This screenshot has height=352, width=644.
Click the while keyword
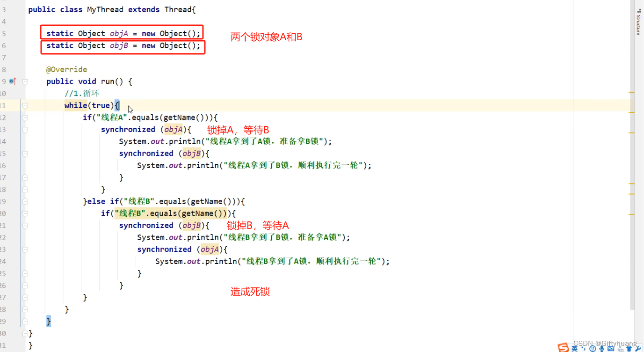pos(76,106)
